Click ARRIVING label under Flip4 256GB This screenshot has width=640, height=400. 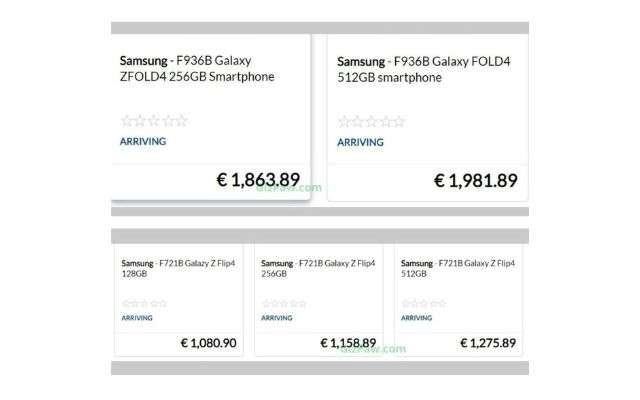277,318
